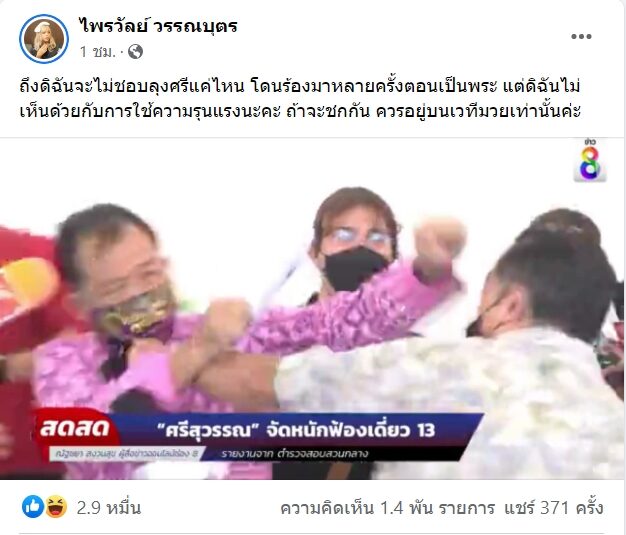Screen dimensions: 626x535
Task: Click the public globe privacy icon
Action: 135,52
